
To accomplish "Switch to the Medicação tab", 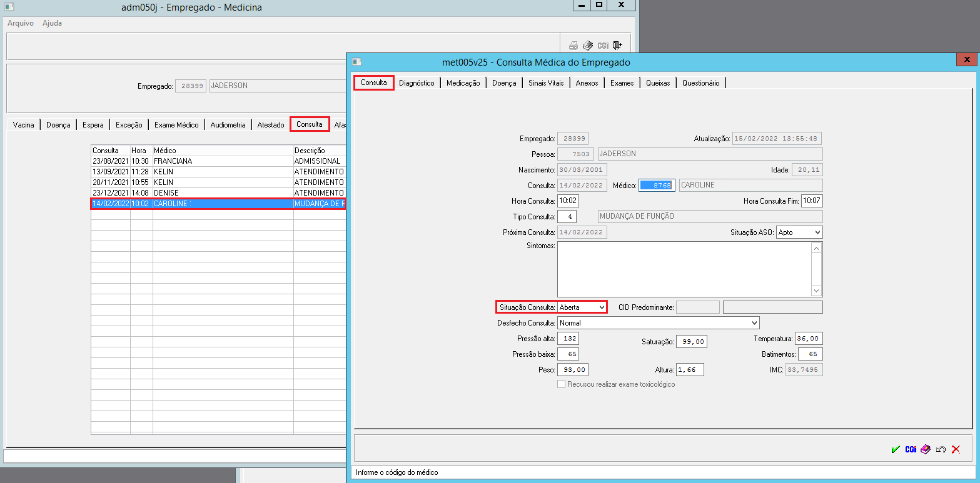I will point(463,82).
